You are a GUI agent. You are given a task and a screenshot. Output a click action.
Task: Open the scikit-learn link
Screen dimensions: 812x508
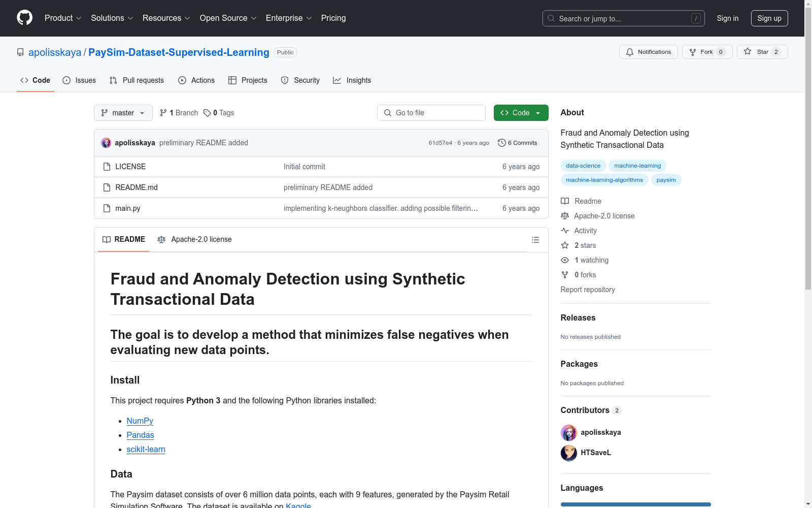146,449
